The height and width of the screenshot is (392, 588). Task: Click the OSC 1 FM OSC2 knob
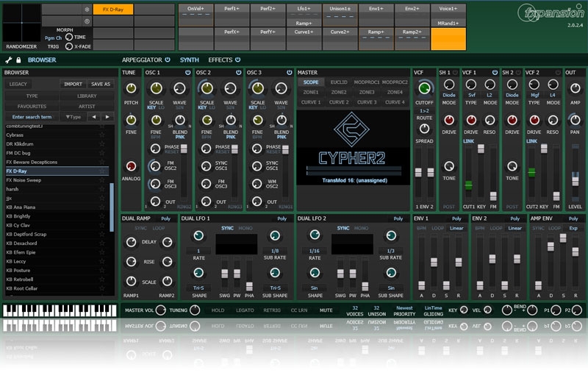pyautogui.click(x=155, y=165)
